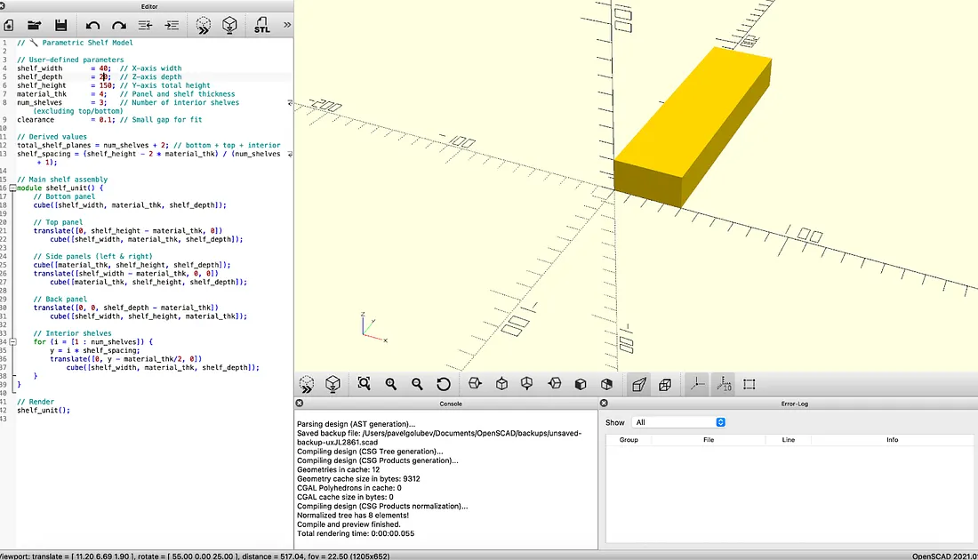
Task: Export the model as STL
Action: pyautogui.click(x=261, y=25)
